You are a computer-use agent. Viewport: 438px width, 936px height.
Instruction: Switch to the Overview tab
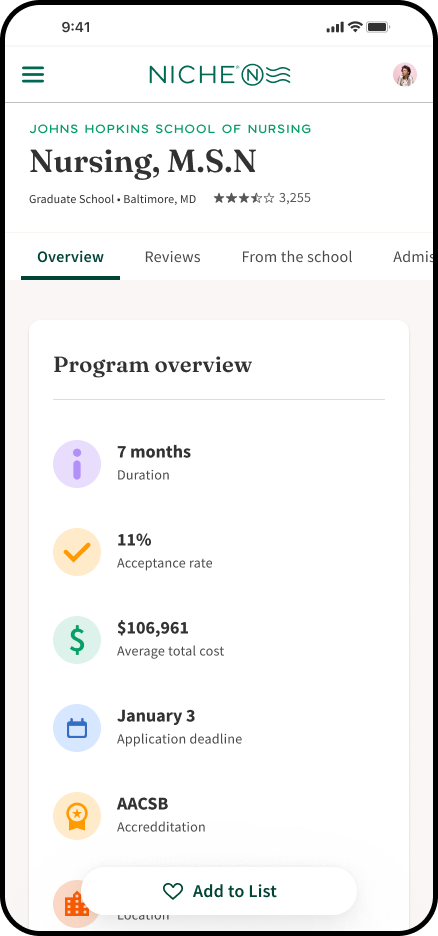pos(70,257)
